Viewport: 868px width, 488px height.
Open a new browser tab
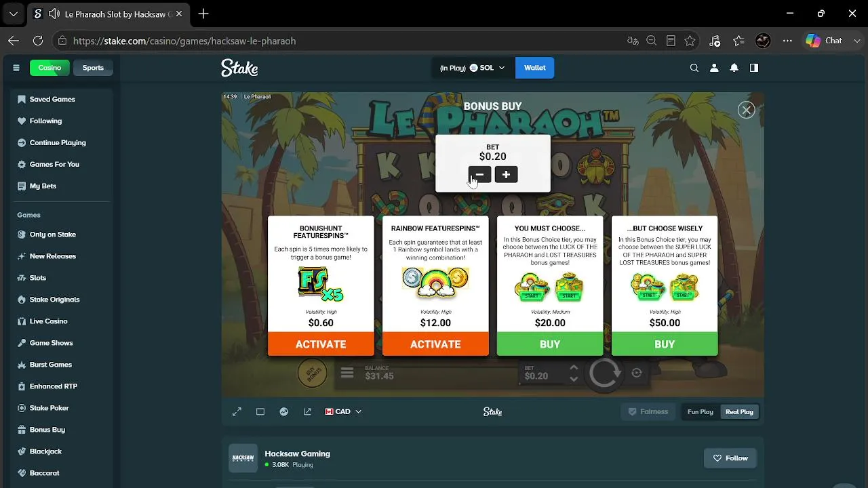(x=203, y=14)
